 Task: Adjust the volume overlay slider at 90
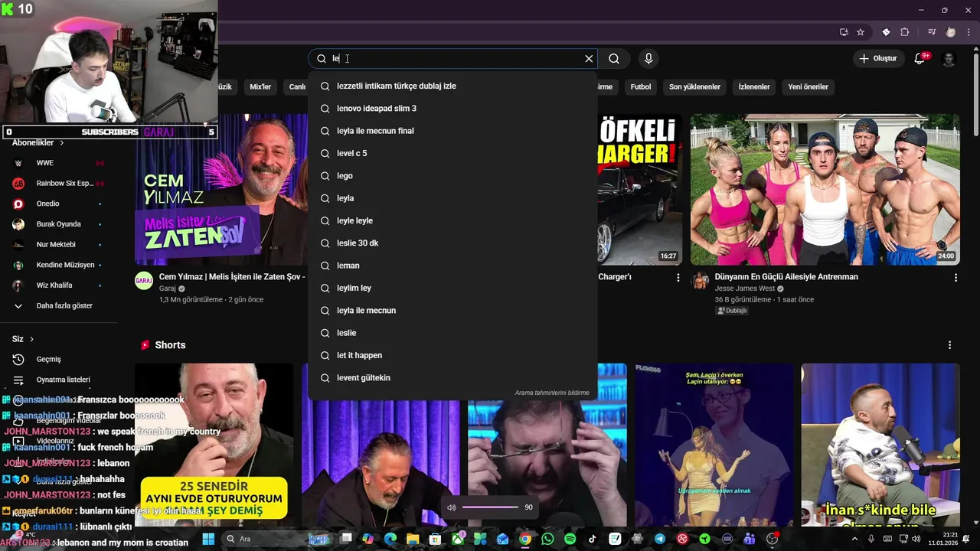(x=490, y=507)
